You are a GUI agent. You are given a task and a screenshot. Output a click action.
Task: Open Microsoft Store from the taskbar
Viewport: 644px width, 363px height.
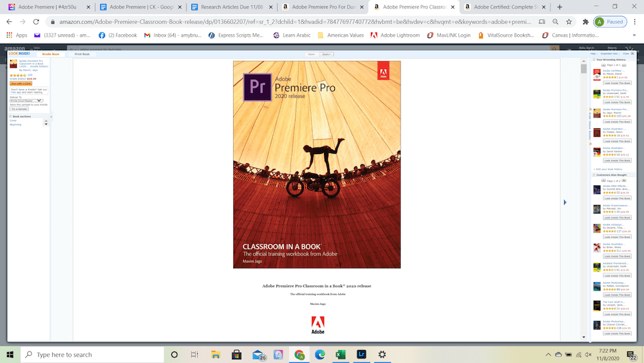236,355
